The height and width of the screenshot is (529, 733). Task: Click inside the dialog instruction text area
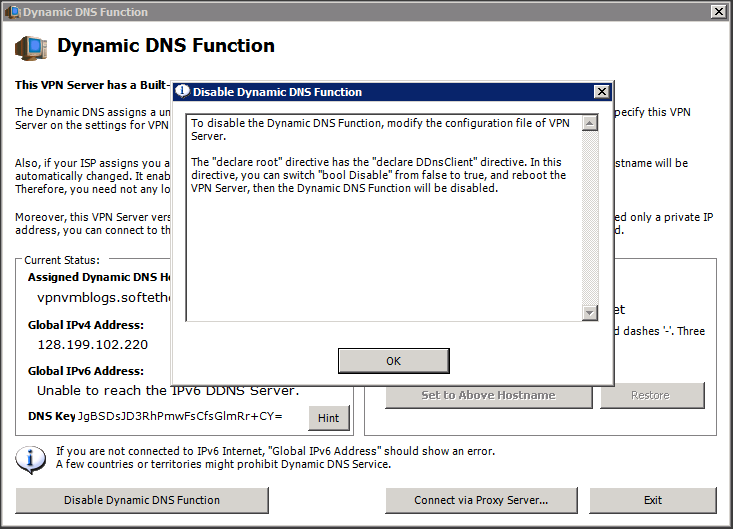point(380,220)
